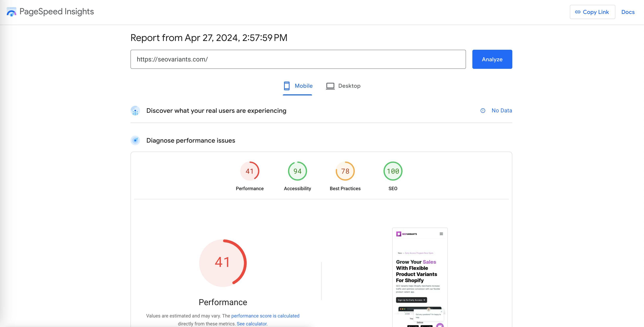Viewport: 644px width, 327px height.
Task: Click the desktop laptop icon
Action: [330, 86]
